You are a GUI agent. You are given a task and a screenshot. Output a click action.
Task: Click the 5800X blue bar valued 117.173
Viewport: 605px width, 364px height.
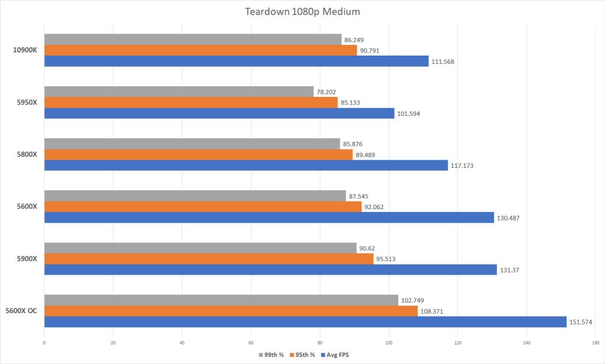(x=246, y=165)
